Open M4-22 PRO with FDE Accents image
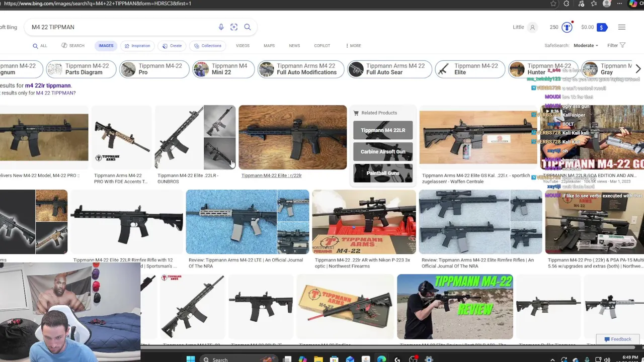Viewport: 644px width, 362px height. (121, 137)
